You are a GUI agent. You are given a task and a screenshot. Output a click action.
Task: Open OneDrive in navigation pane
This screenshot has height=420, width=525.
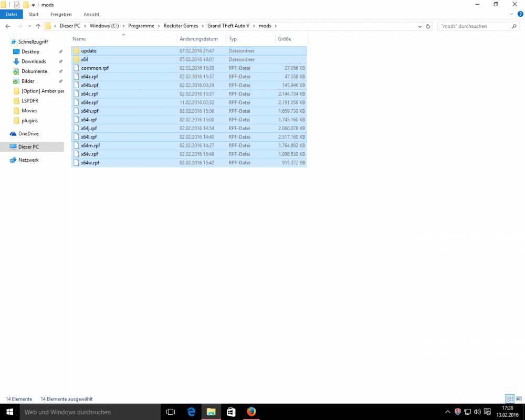pos(28,134)
